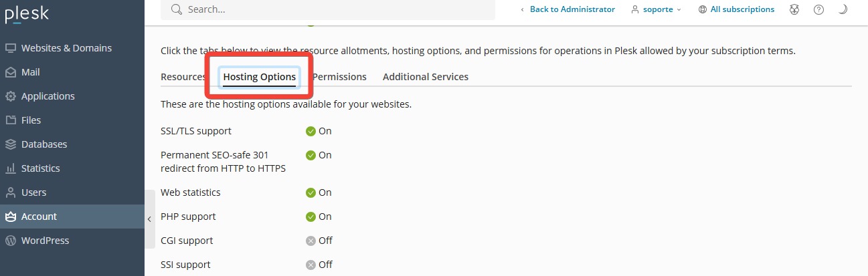This screenshot has width=868, height=276.
Task: Click the help question mark icon
Action: pyautogui.click(x=818, y=9)
